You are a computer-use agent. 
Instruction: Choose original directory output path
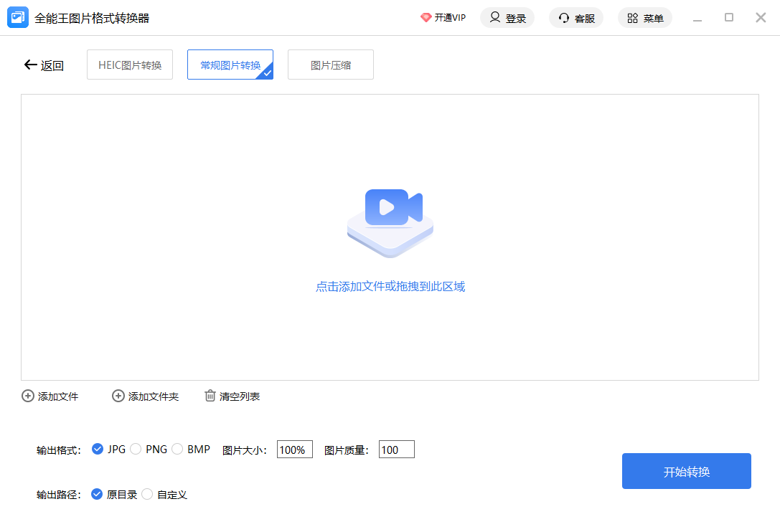click(x=98, y=494)
